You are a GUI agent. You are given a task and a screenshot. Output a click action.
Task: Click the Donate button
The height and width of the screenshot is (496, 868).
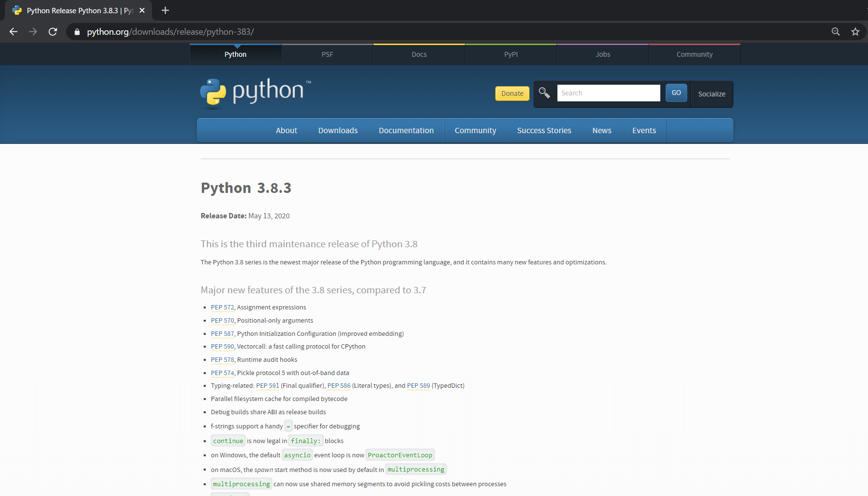point(512,93)
